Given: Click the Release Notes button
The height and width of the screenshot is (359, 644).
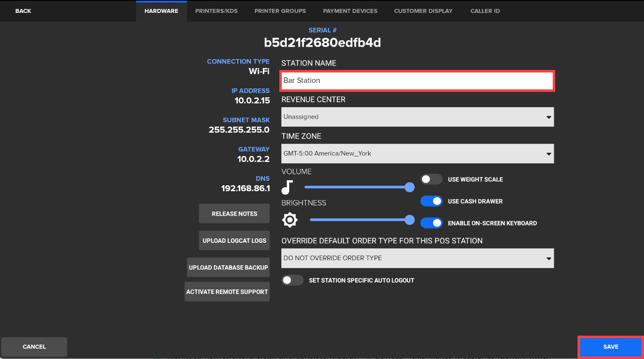Looking at the screenshot, I should point(234,214).
